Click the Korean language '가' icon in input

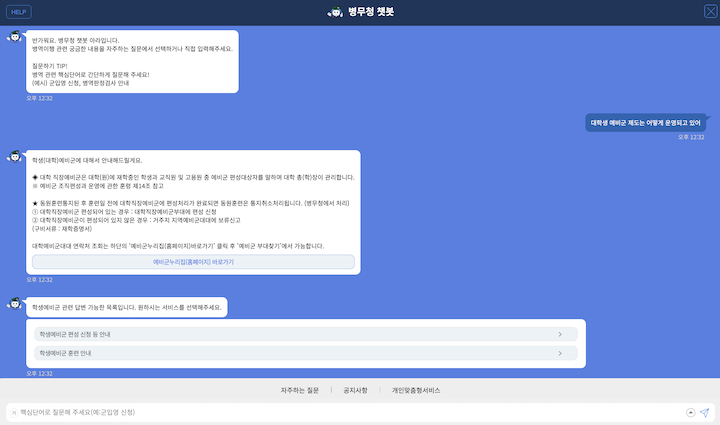point(13,413)
